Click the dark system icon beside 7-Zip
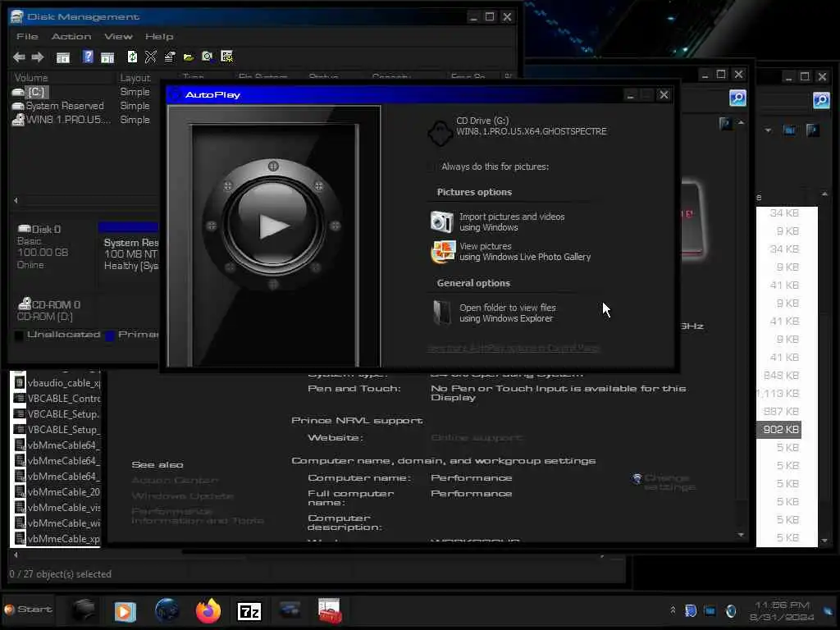 coord(290,609)
